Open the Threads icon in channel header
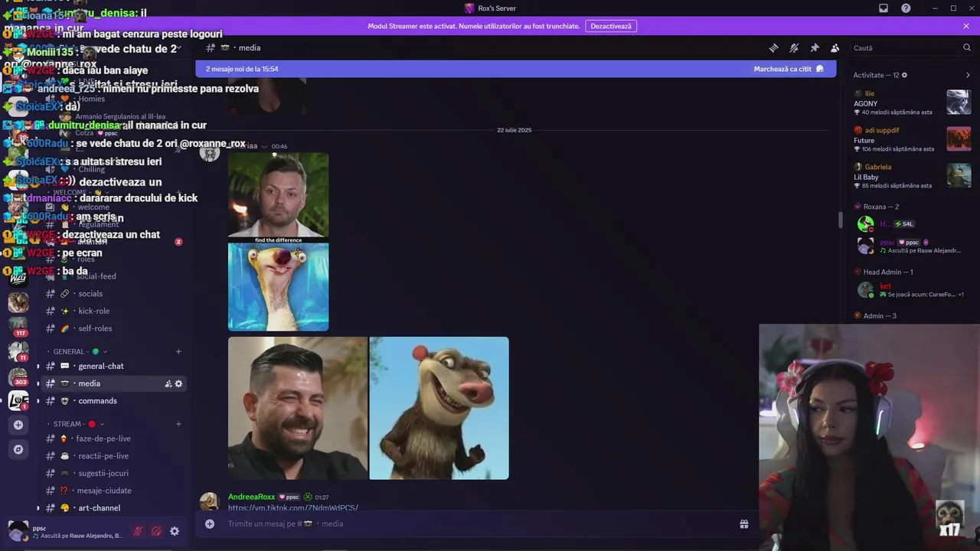Screen dimensions: 980x551 click(x=773, y=47)
